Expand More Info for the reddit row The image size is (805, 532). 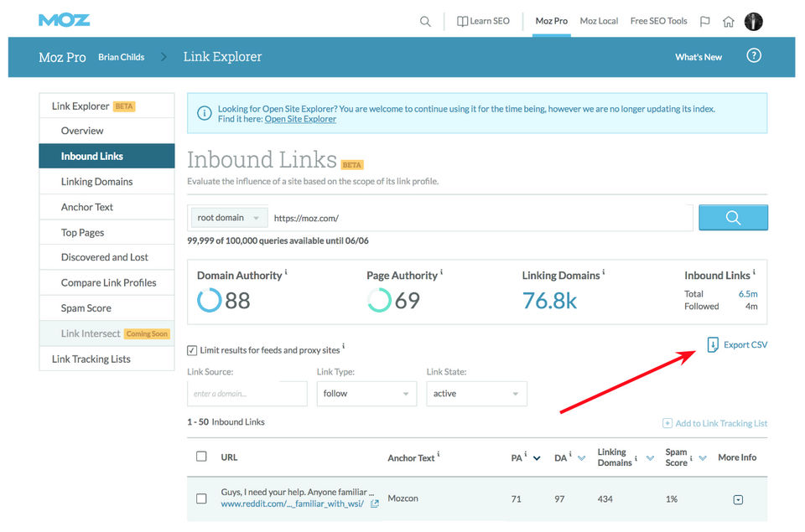tap(738, 500)
